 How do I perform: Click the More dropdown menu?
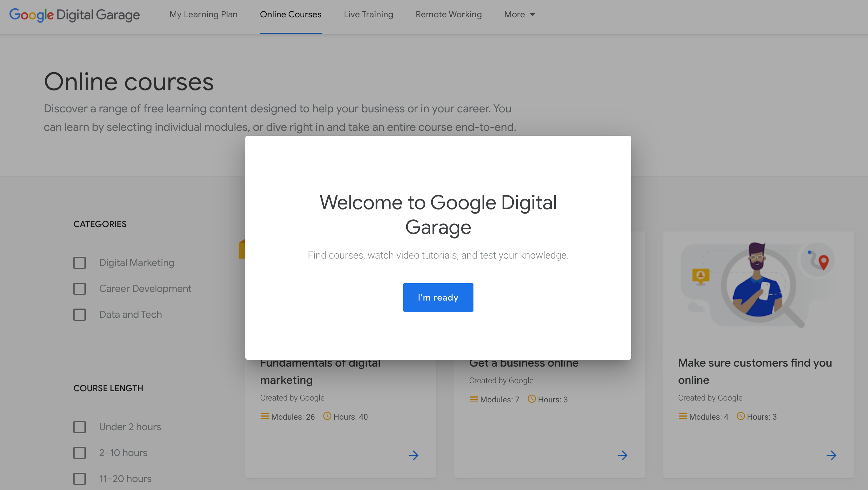(520, 14)
